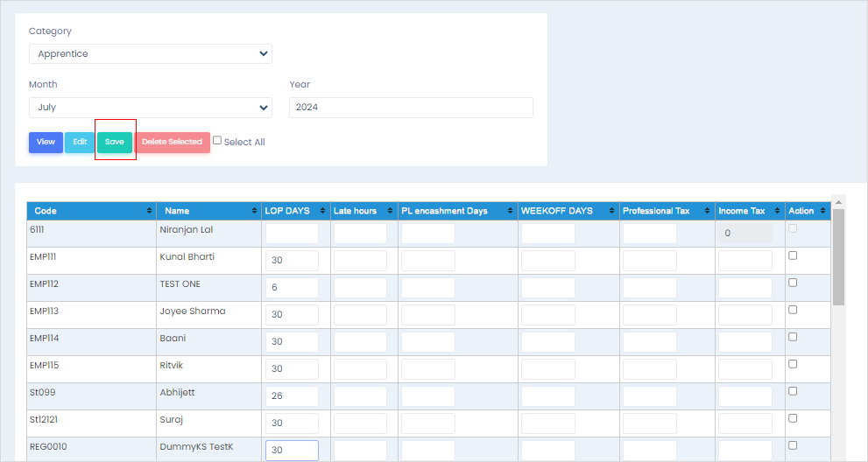Enable the Select All checkbox
The height and width of the screenshot is (462, 868).
pyautogui.click(x=217, y=141)
